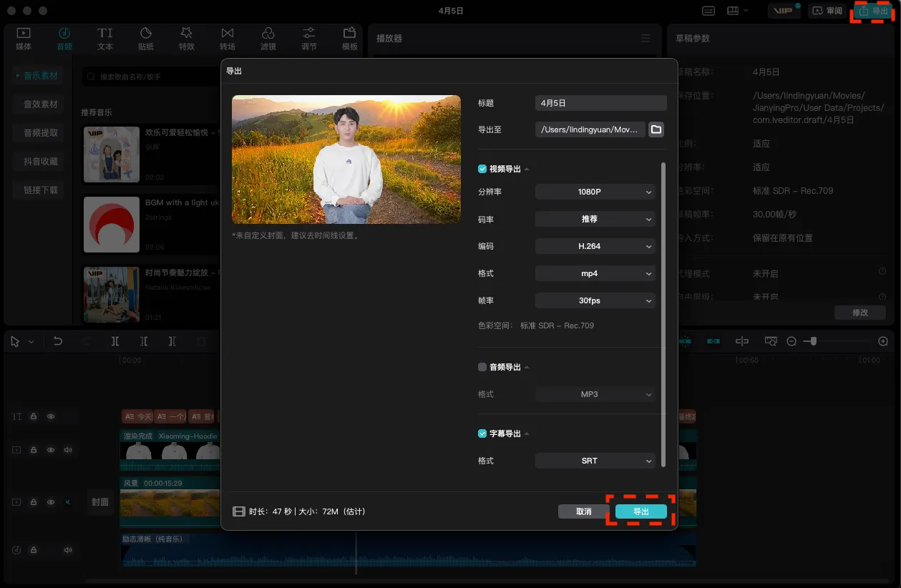Select the split clip tool in the timeline toolbar
The height and width of the screenshot is (588, 901).
[115, 341]
